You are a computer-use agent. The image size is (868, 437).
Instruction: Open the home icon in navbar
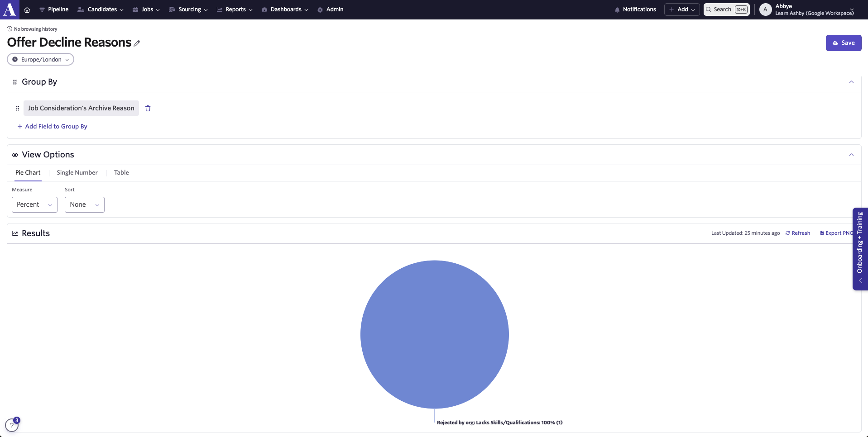click(x=27, y=9)
